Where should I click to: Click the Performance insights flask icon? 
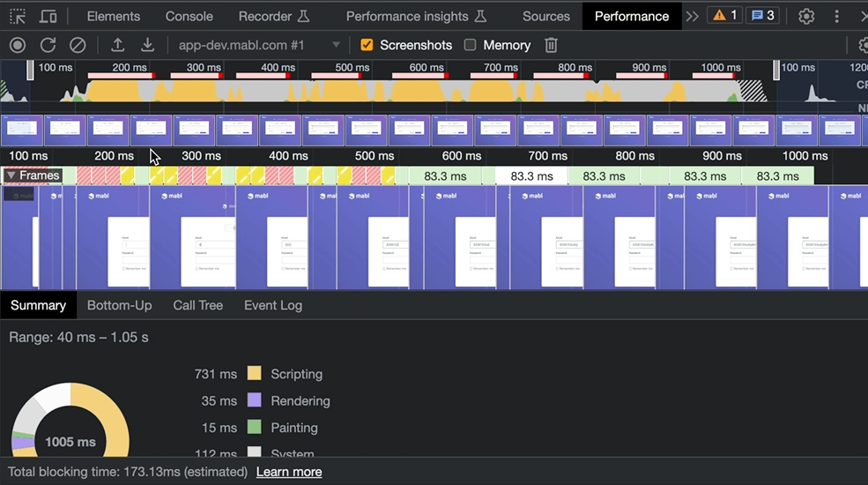pos(480,16)
